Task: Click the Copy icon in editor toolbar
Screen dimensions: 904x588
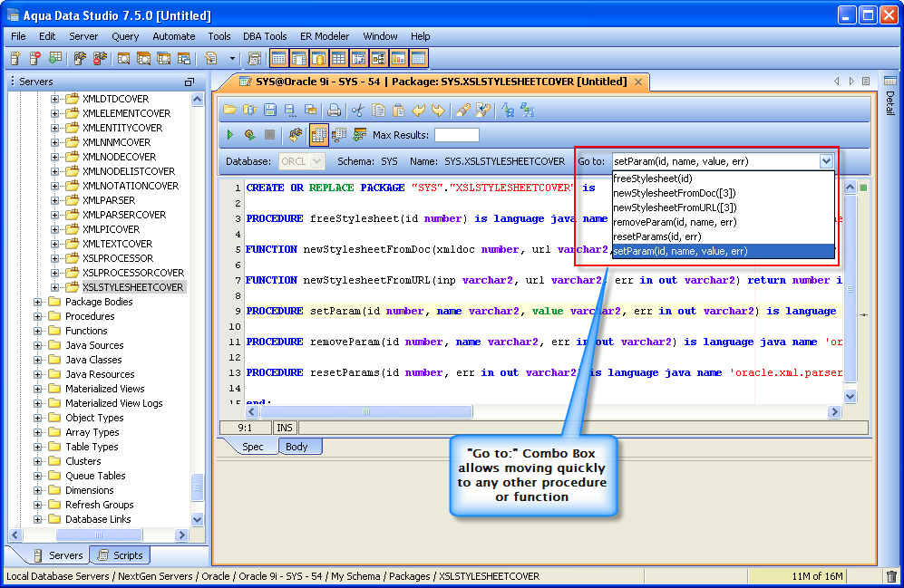Action: click(x=378, y=110)
